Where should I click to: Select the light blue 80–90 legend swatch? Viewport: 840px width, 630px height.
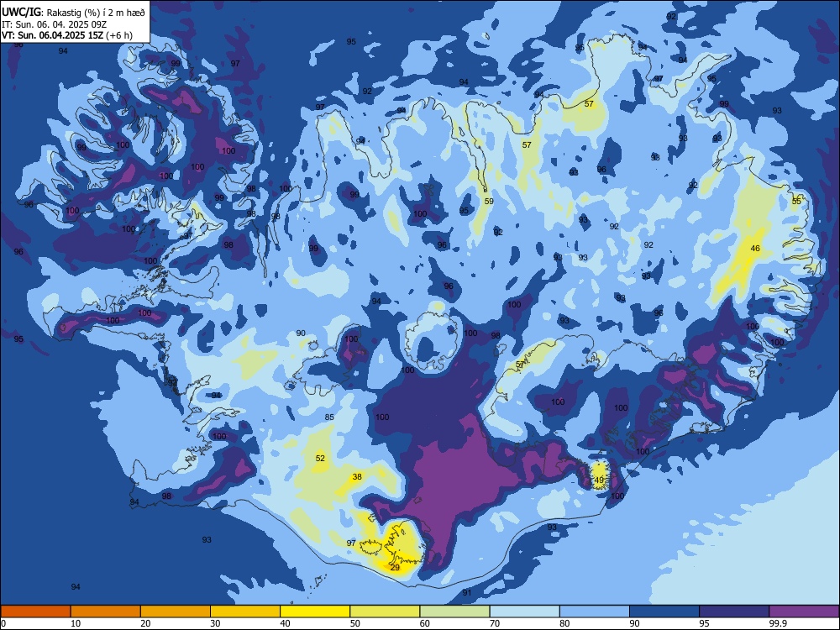[x=595, y=612]
